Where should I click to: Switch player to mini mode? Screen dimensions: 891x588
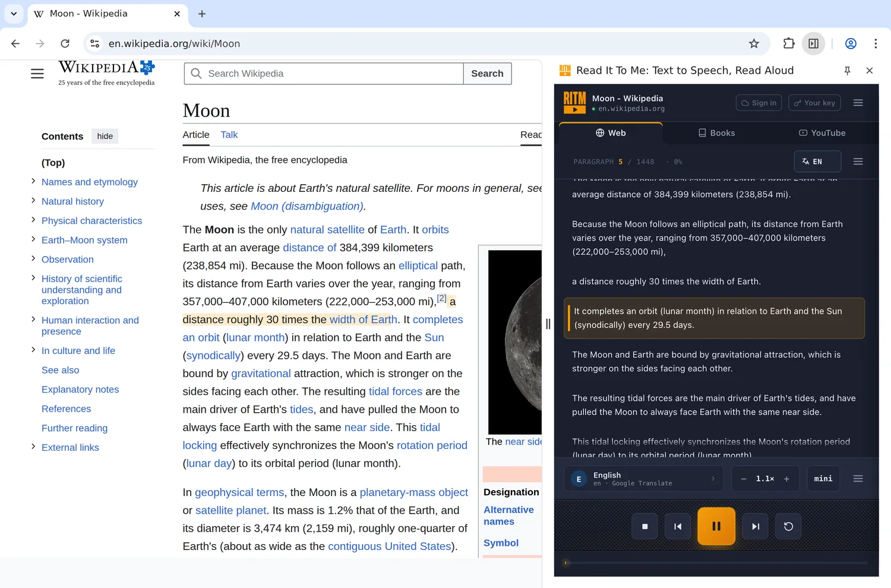[823, 479]
